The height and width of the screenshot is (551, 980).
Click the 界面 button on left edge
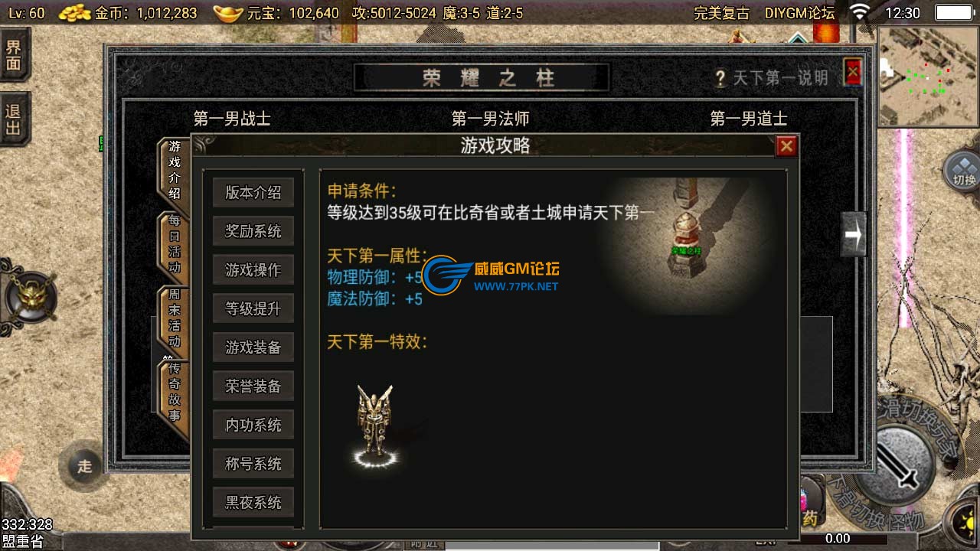click(14, 54)
